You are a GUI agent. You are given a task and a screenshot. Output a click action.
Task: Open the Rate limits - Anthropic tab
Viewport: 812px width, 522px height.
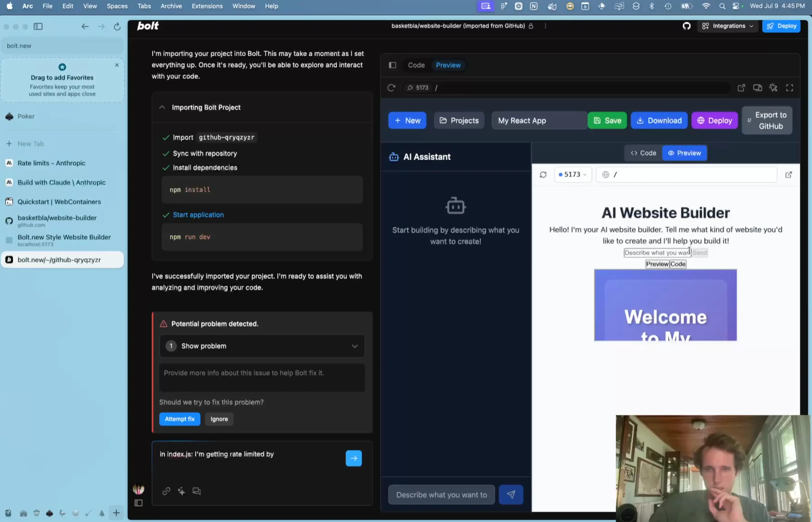[x=62, y=163]
